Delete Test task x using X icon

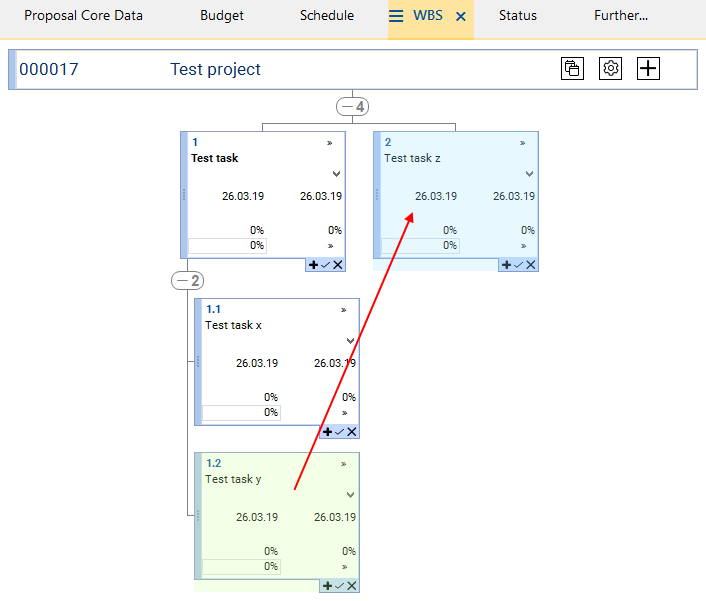352,432
